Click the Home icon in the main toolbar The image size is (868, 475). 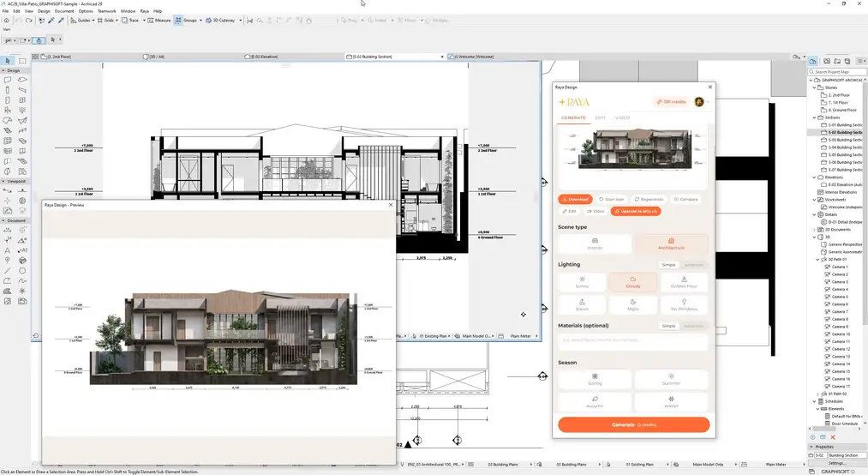(6, 21)
